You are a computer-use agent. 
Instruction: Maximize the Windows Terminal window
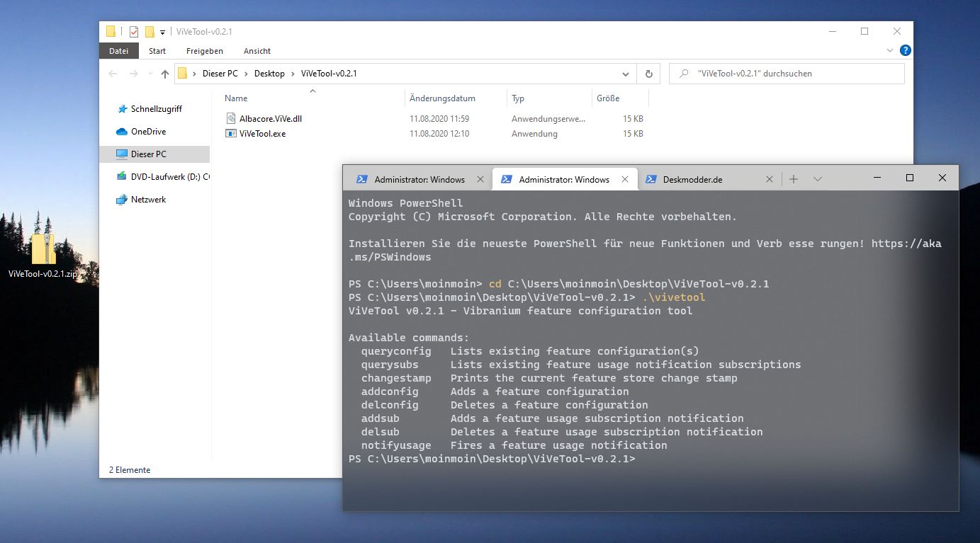910,178
